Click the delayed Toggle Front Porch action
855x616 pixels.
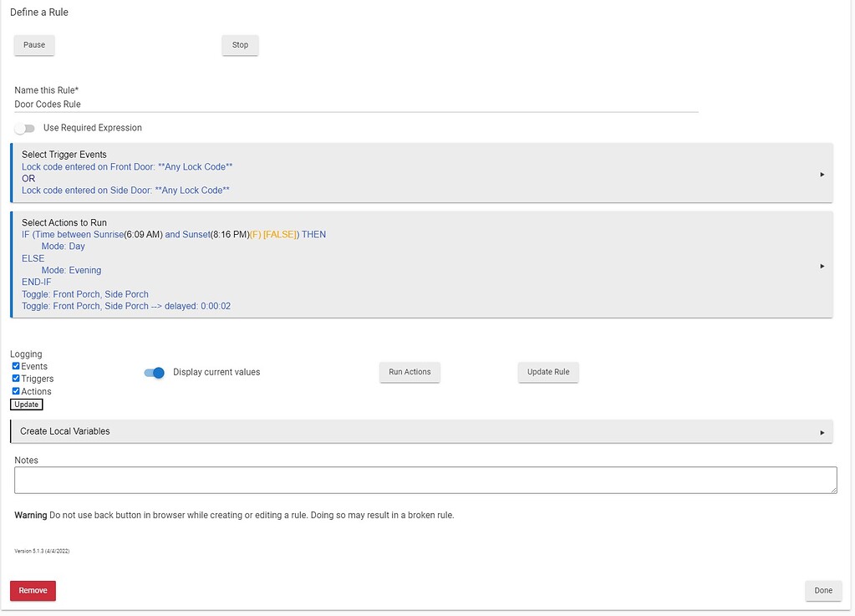click(126, 307)
